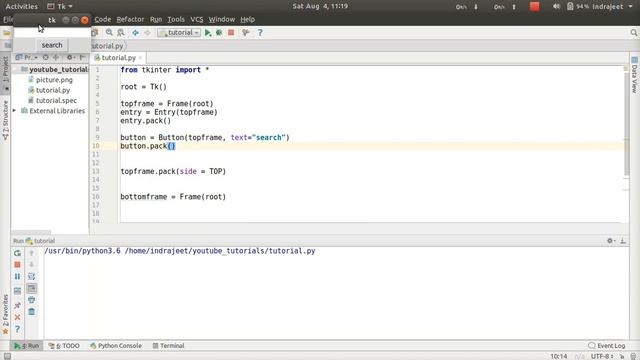Open help via toolbar question mark
Image resolution: width=640 pixels, height=360 pixels.
[260, 33]
